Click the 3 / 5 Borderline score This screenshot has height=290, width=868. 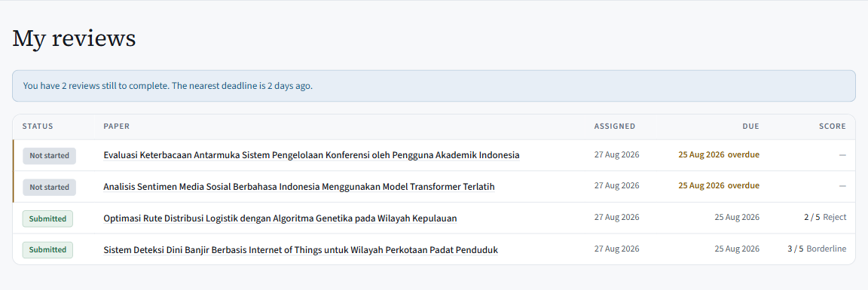pos(817,249)
